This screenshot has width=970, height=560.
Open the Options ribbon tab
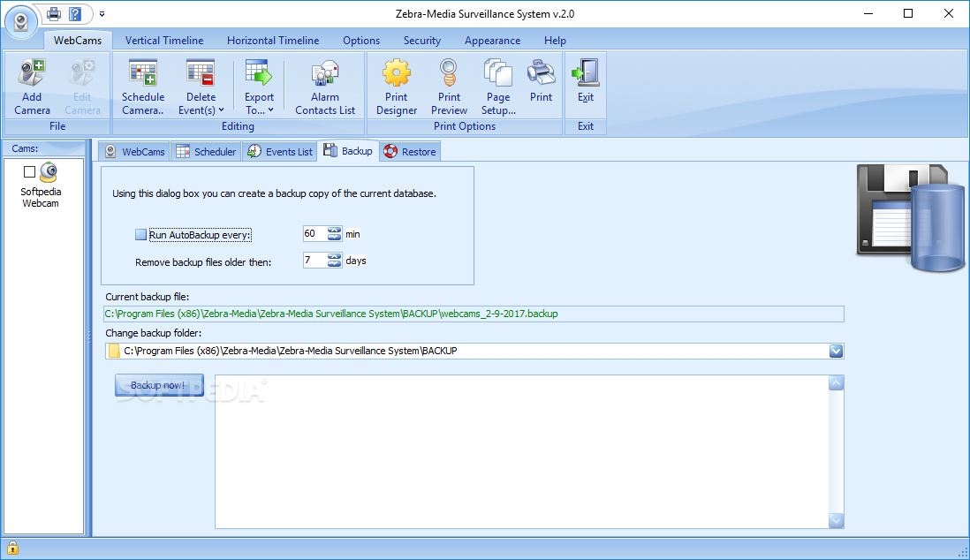tap(361, 41)
